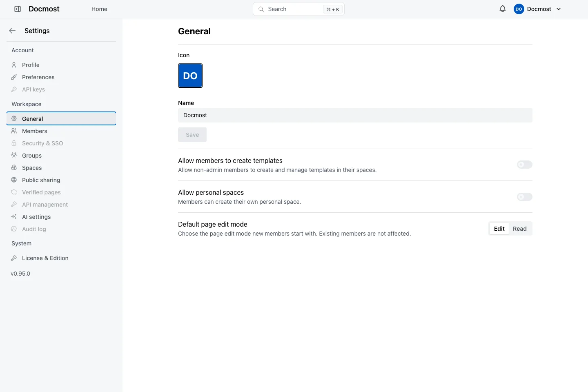The height and width of the screenshot is (392, 588).
Task: Click the v0.95.0 version text
Action: 20,274
